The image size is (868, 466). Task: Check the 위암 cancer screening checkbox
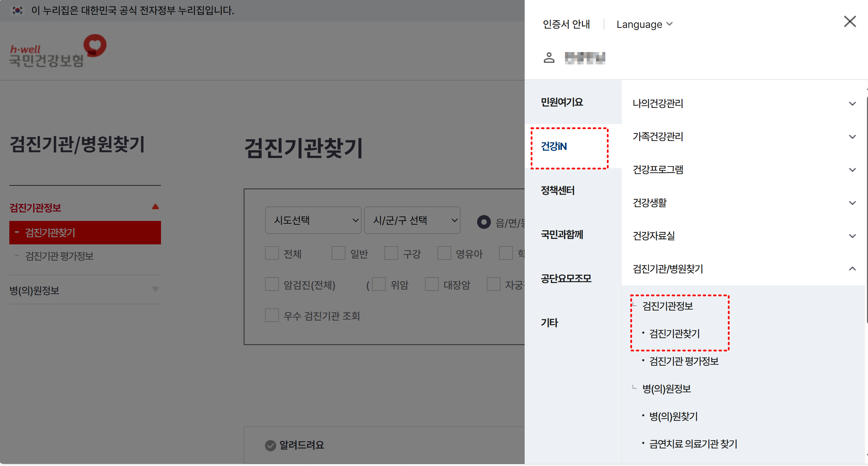coord(379,284)
